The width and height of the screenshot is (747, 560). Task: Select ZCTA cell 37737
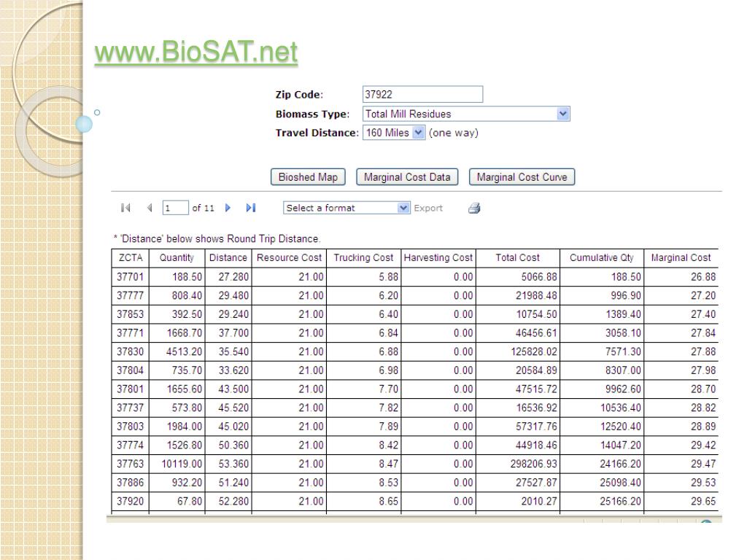(130, 408)
